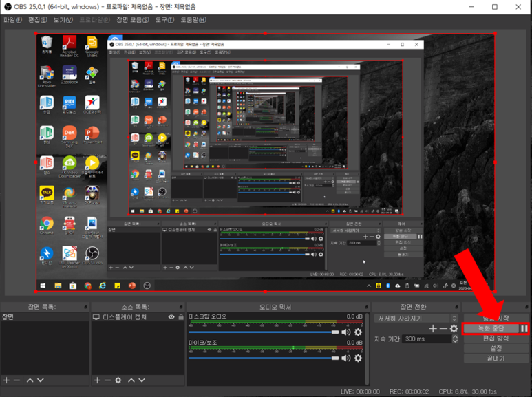Click the LIVE: 00:00:00 status text
This screenshot has width=532, height=397.
360,391
